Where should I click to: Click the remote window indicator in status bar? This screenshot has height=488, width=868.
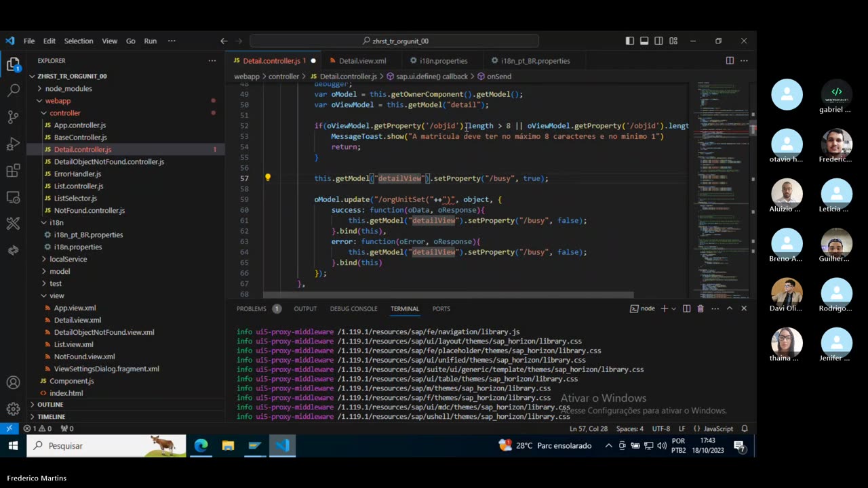click(x=9, y=428)
